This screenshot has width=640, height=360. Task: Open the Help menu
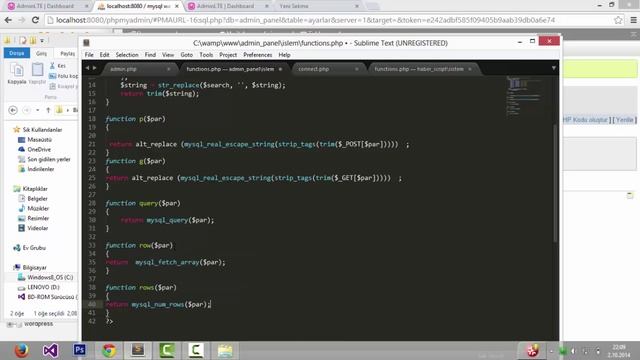[284, 55]
